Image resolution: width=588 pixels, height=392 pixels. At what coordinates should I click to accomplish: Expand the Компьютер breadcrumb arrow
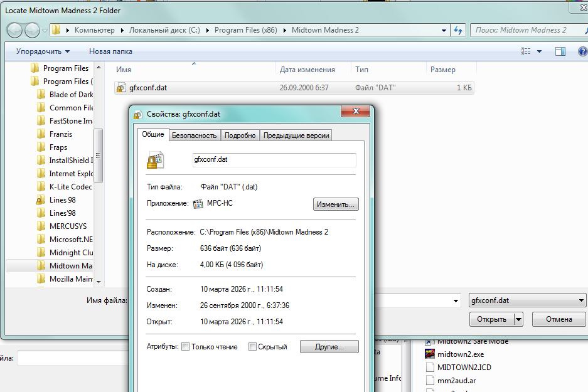tap(122, 30)
